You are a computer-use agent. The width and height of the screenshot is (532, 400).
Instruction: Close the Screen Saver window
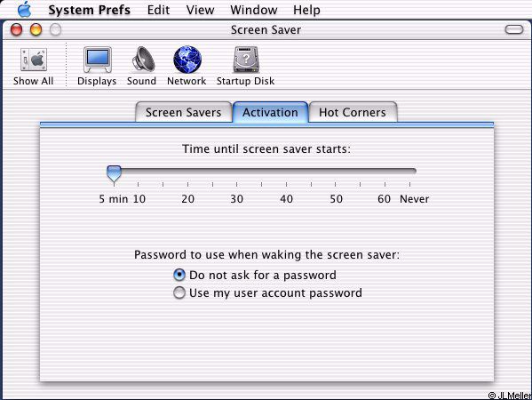(x=16, y=29)
